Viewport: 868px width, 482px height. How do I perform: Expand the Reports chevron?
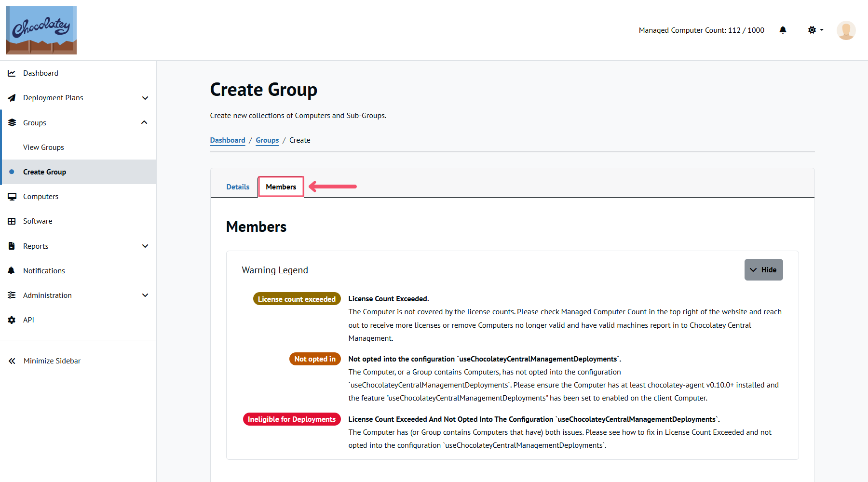145,246
